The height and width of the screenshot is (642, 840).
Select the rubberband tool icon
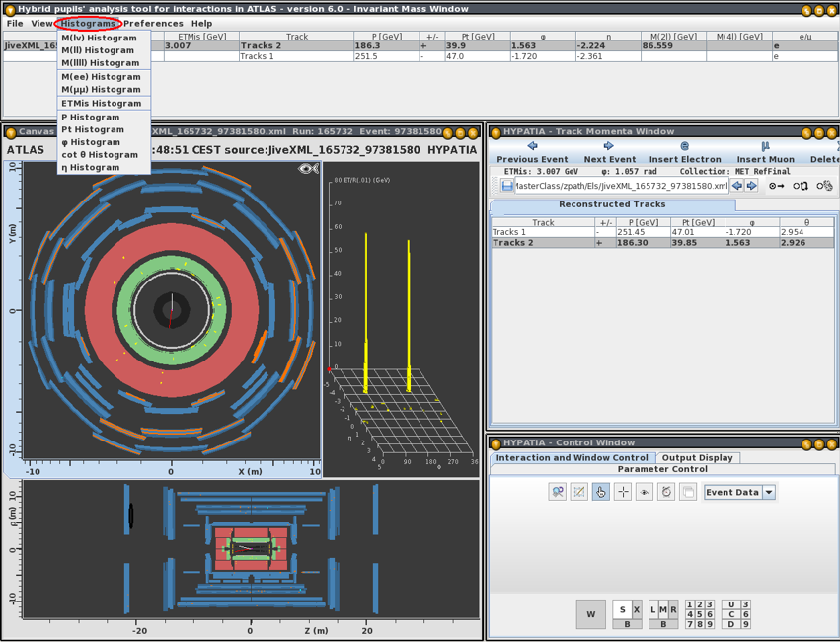[x=579, y=492]
